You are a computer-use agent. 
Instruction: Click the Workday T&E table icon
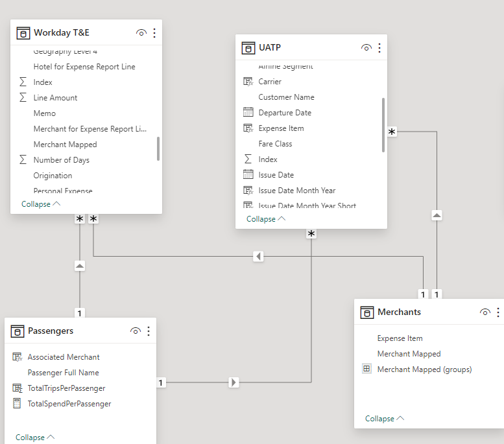tap(23, 33)
